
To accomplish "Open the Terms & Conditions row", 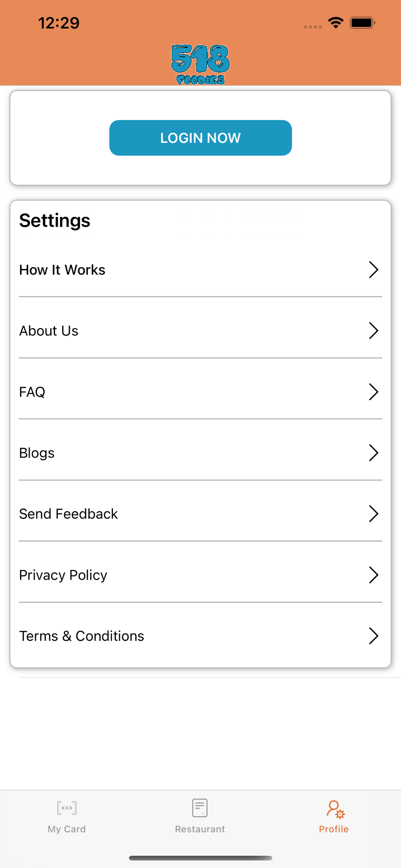I will tap(200, 636).
